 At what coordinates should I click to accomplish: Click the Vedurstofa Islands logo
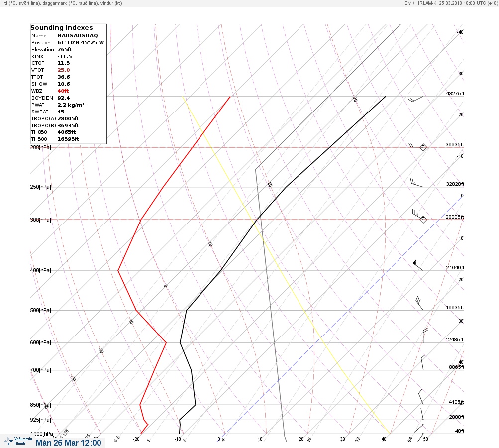point(18,441)
